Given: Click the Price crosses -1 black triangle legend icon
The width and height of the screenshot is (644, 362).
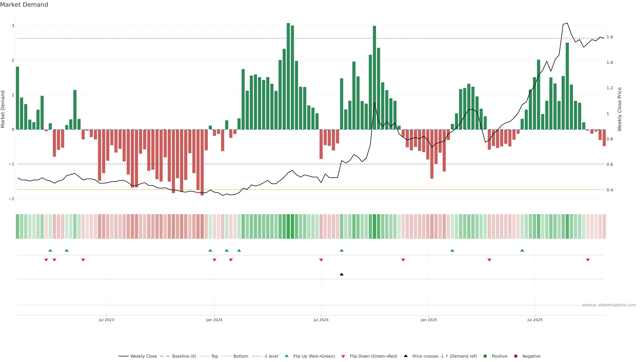Looking at the screenshot, I should [406, 356].
